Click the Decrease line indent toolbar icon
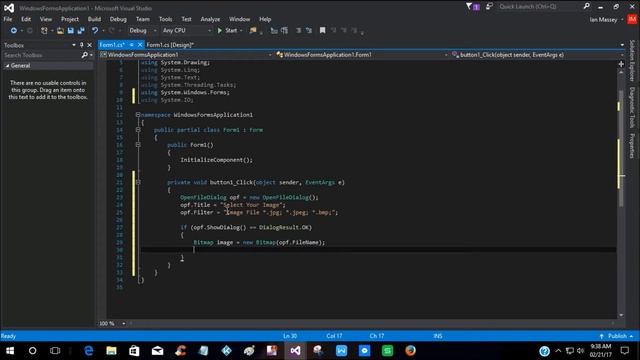Image resolution: width=640 pixels, height=360 pixels. [x=274, y=31]
